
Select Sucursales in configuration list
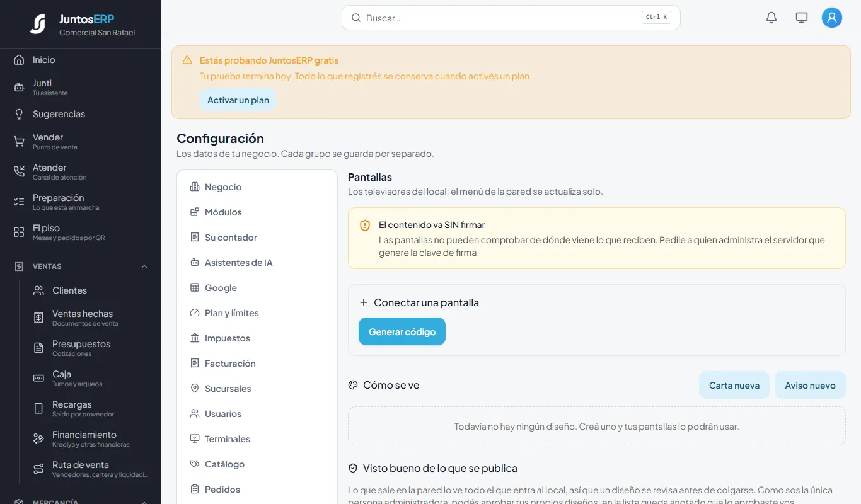(x=257, y=389)
